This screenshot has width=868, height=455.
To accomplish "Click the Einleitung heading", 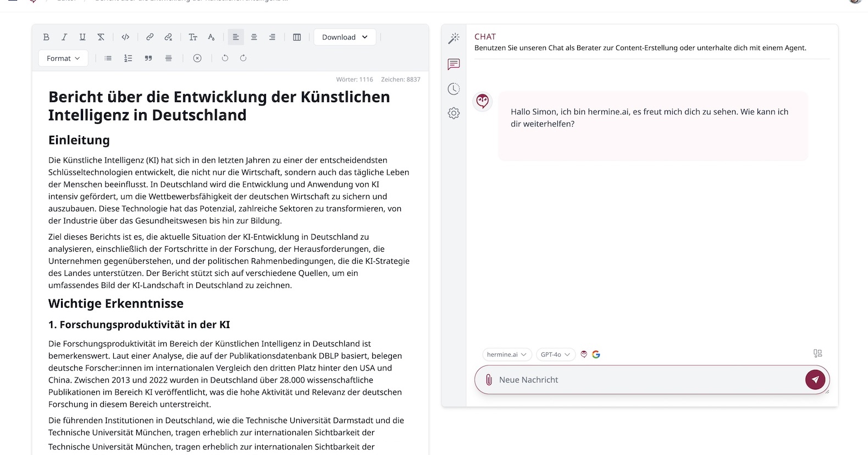I will pyautogui.click(x=79, y=140).
